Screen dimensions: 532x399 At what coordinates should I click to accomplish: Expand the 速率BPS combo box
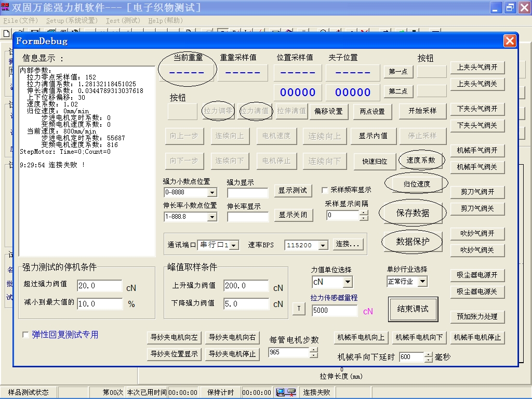[323, 245]
